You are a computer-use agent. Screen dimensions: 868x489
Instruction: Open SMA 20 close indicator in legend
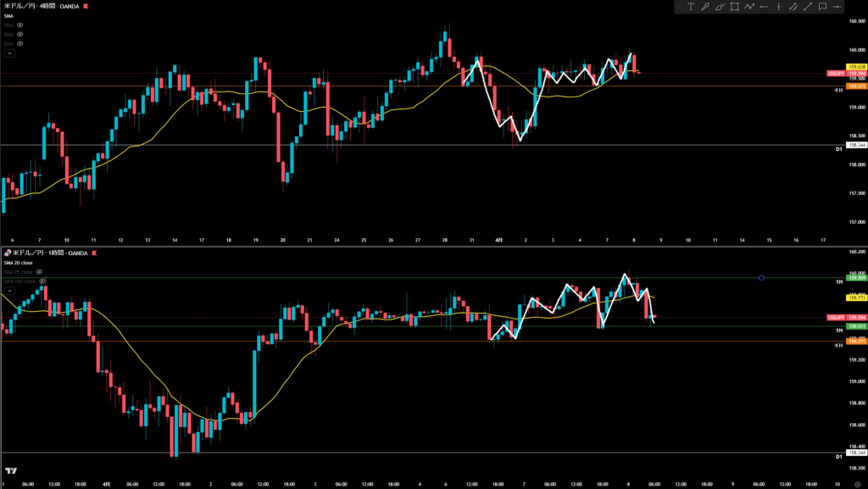tap(20, 263)
